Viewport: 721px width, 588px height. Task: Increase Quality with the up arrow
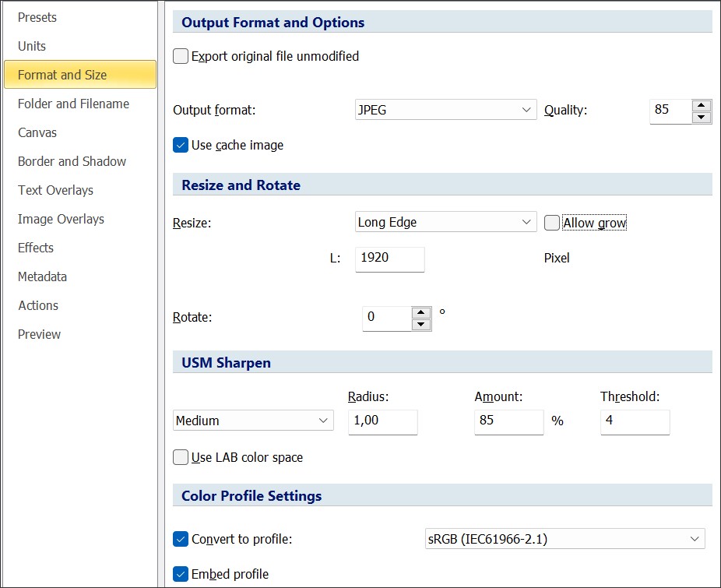702,105
